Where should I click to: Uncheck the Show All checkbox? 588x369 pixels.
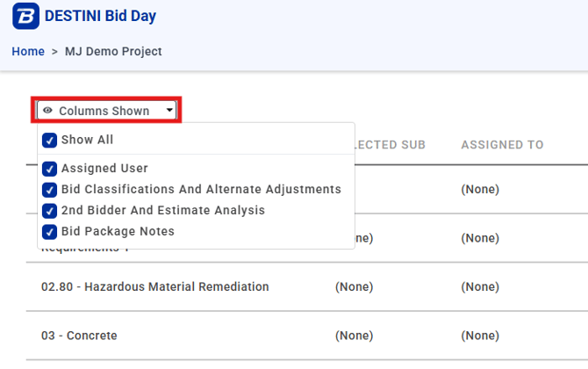click(50, 140)
